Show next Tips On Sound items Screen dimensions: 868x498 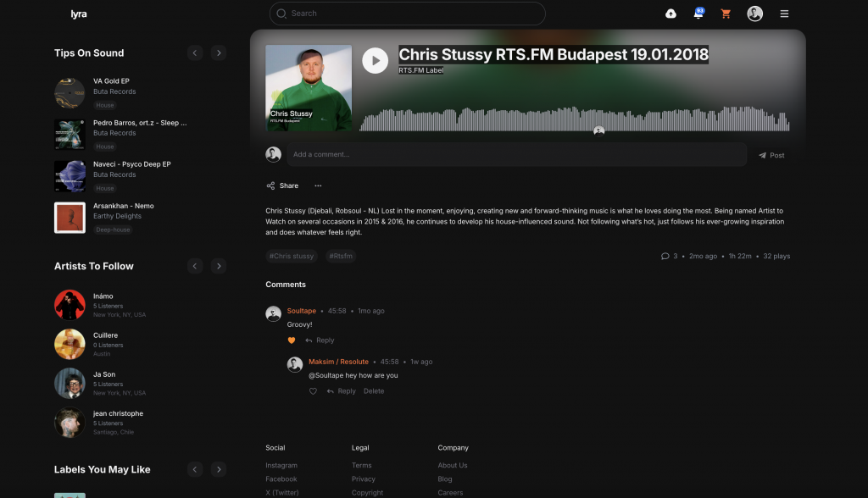[219, 53]
